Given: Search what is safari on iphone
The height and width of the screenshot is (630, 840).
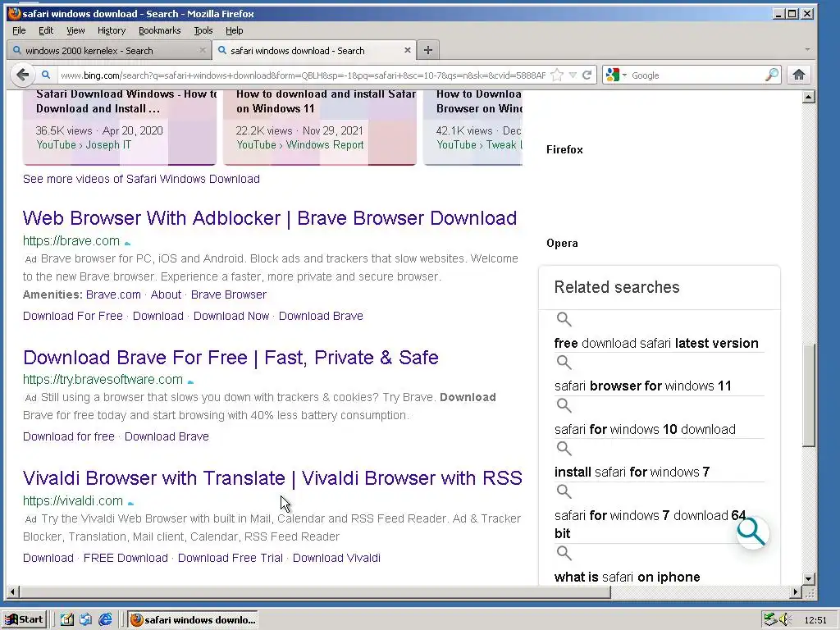Looking at the screenshot, I should [627, 577].
